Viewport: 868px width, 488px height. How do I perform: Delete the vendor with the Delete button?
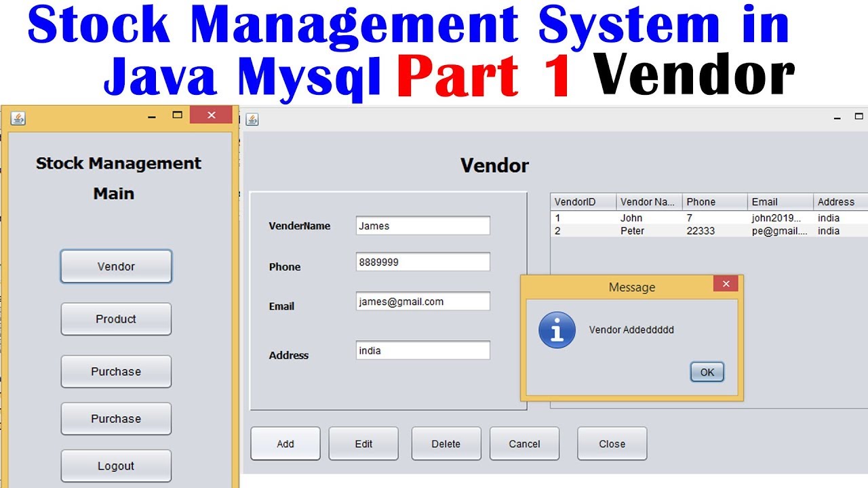point(446,444)
